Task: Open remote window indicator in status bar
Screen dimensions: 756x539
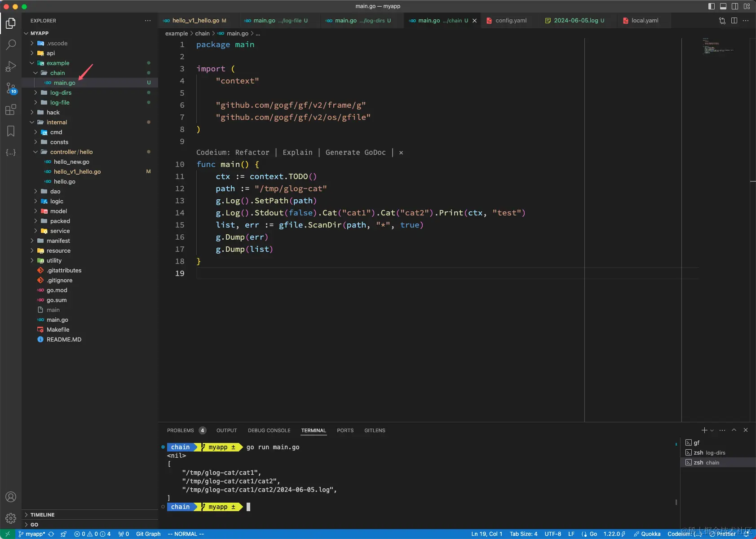Action: click(x=8, y=534)
